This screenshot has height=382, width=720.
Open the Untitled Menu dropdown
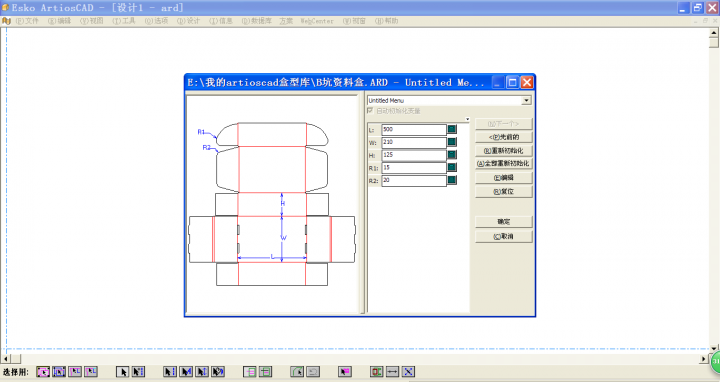526,100
